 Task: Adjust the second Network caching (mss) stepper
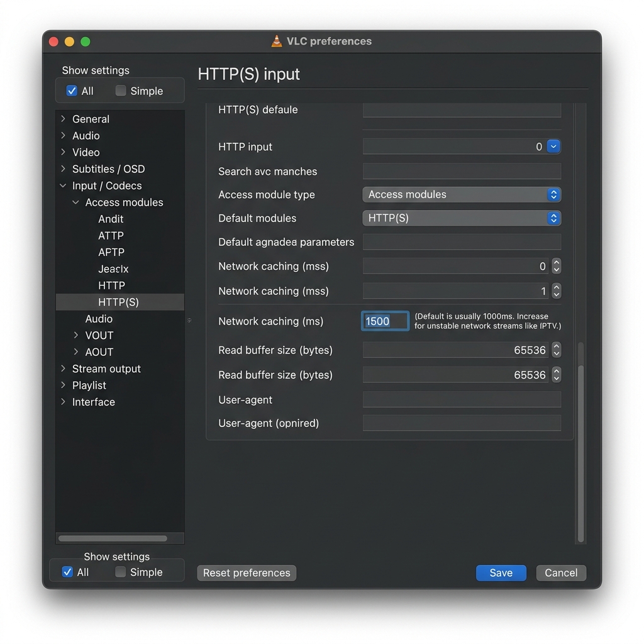coord(557,291)
